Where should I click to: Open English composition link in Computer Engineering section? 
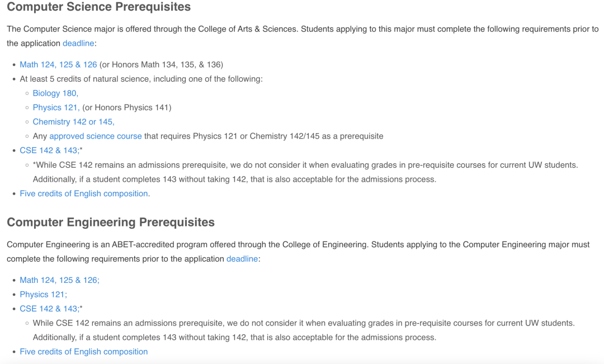pyautogui.click(x=84, y=352)
